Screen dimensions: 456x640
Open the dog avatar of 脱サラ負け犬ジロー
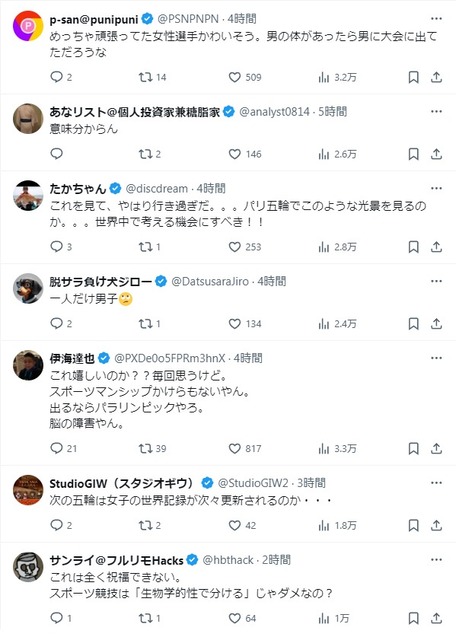(28, 288)
